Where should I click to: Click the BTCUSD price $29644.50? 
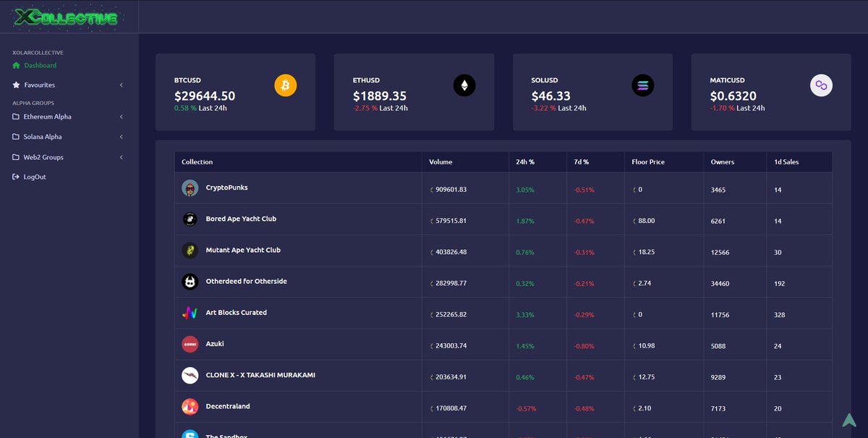tap(205, 96)
